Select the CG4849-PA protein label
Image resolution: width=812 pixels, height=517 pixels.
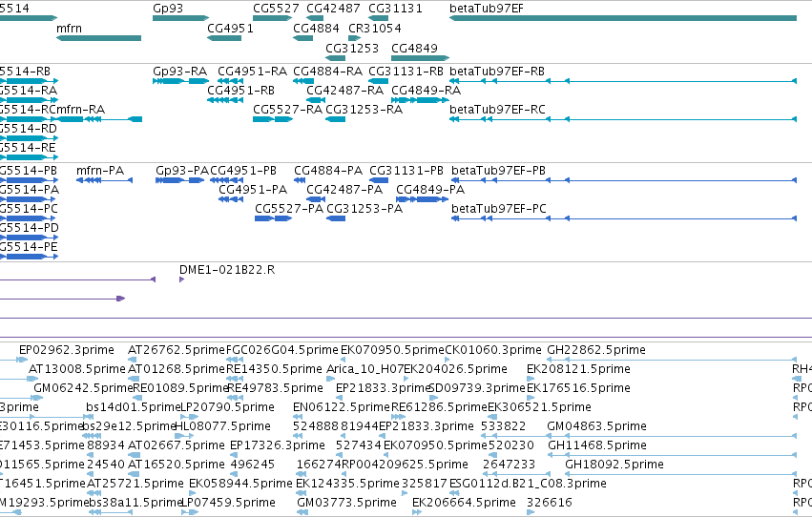coord(430,190)
